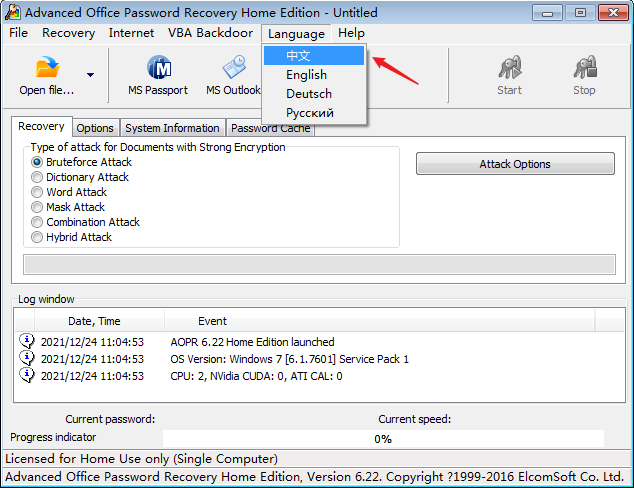Click info icon of OS Version log entry
Viewport: 634px width, 488px height.
[27, 359]
